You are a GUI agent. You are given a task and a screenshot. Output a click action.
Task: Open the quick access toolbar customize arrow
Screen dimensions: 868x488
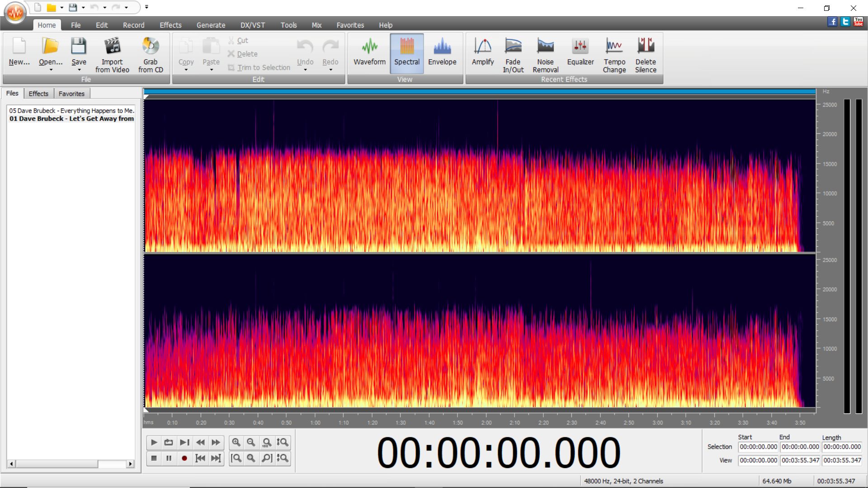146,7
